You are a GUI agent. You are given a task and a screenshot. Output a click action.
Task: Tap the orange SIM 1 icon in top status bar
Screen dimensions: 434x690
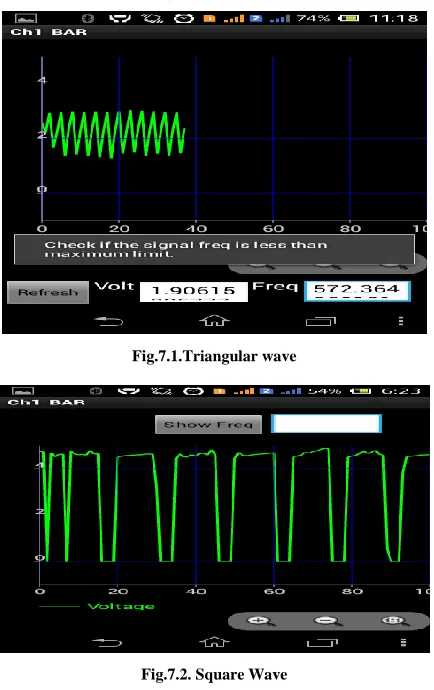(x=209, y=18)
